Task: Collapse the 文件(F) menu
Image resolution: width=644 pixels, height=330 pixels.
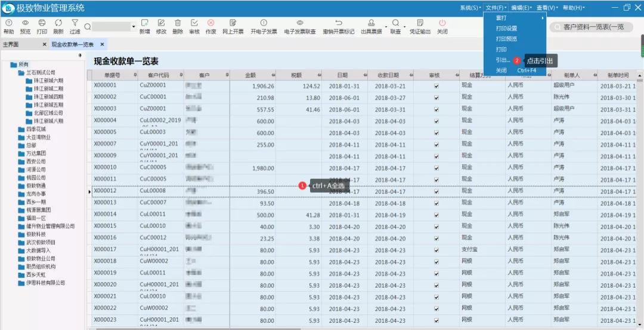Action: point(496,8)
